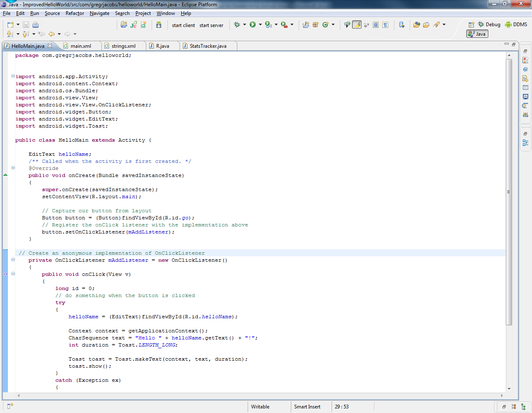This screenshot has width=532, height=413.
Task: Open the Android SDK Manager download icon
Action: [x=159, y=25]
